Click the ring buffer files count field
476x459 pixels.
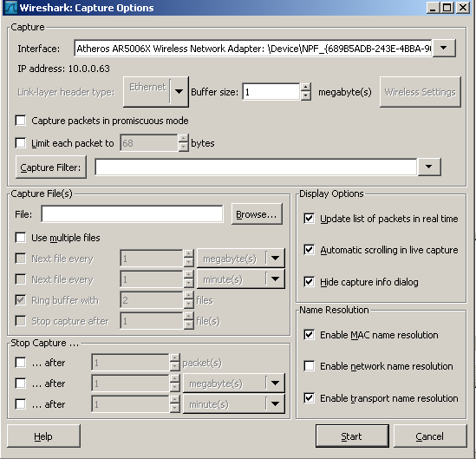(x=152, y=300)
